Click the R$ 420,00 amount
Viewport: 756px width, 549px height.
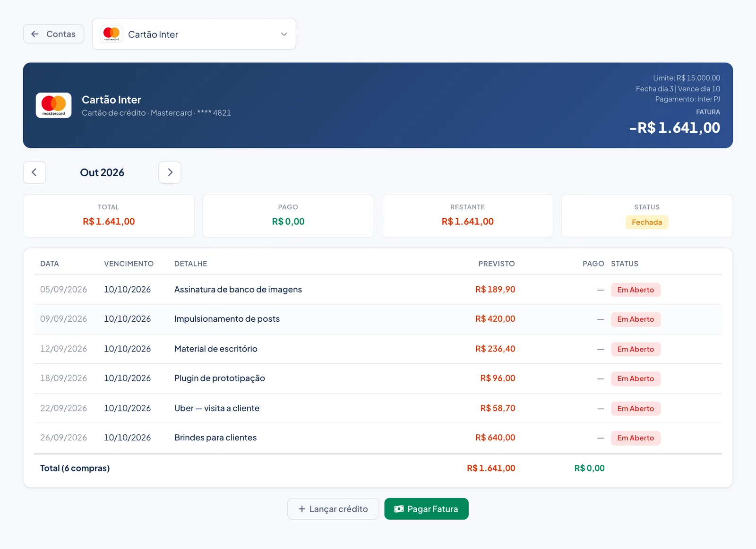pyautogui.click(x=495, y=319)
